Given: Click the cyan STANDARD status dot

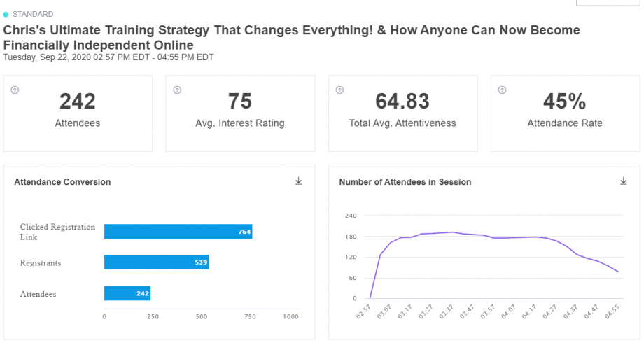Looking at the screenshot, I should tap(6, 15).
